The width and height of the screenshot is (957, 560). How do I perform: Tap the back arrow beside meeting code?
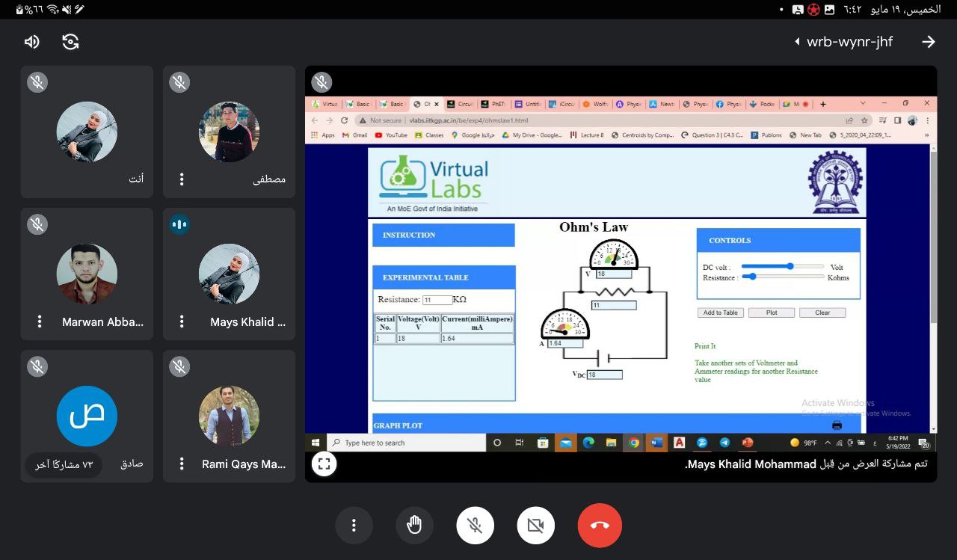pos(928,42)
